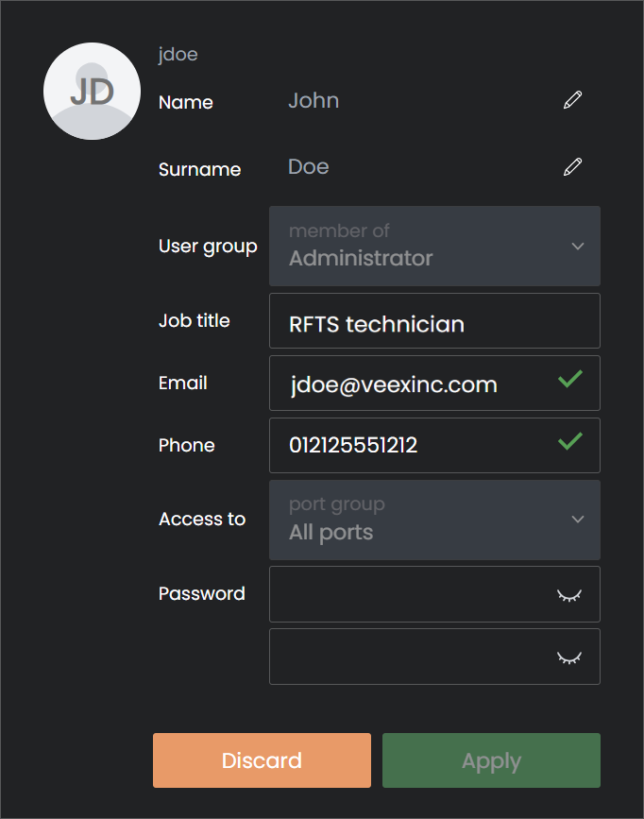Click the jdoe username text
This screenshot has height=819, width=644.
178,55
